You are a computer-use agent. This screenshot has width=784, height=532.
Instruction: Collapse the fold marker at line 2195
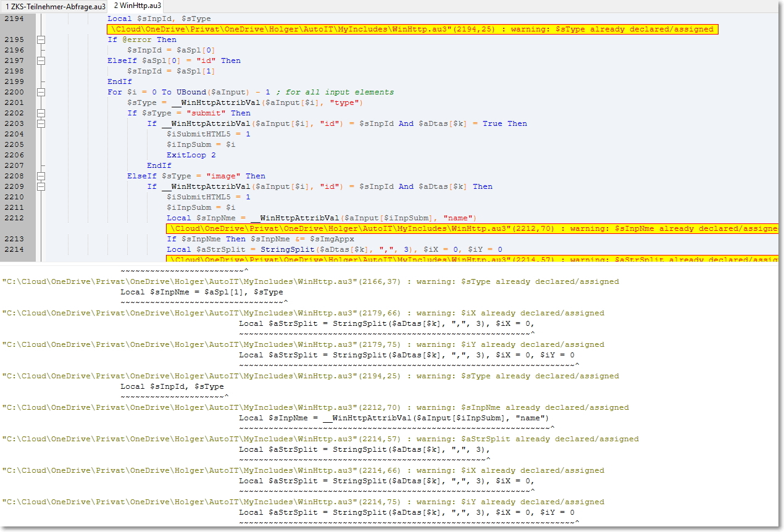pyautogui.click(x=41, y=39)
